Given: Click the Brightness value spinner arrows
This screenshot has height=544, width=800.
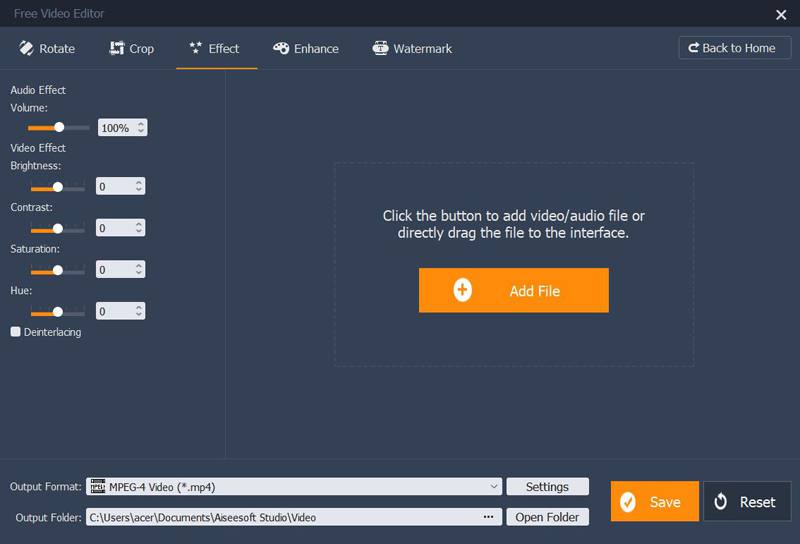Looking at the screenshot, I should [x=139, y=186].
